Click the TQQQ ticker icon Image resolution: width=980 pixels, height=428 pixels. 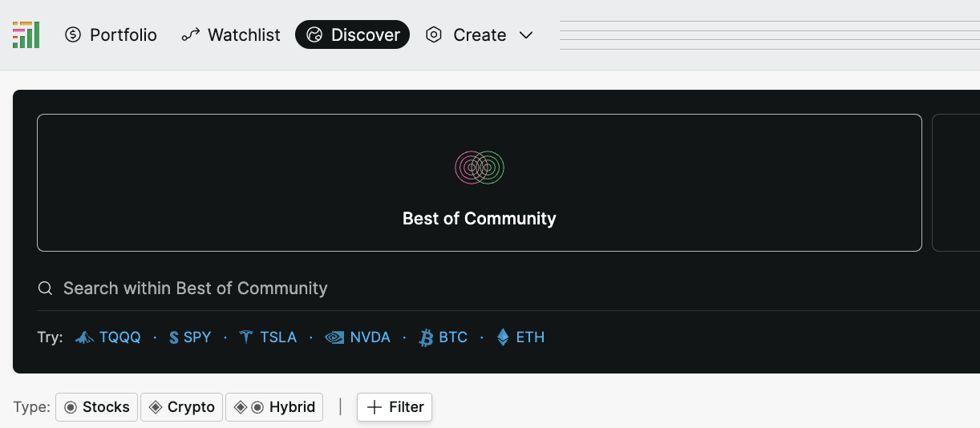[x=85, y=337]
